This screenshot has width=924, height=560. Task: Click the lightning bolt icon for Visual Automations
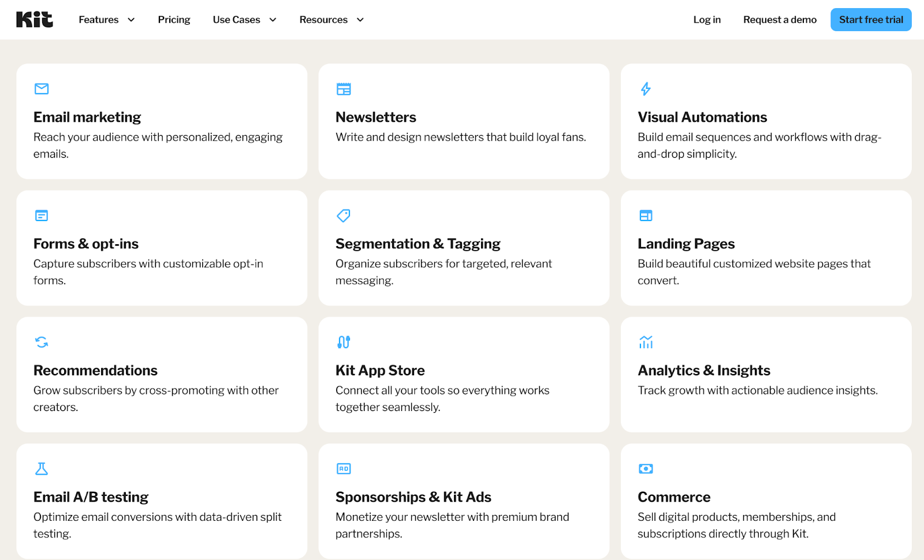646,89
